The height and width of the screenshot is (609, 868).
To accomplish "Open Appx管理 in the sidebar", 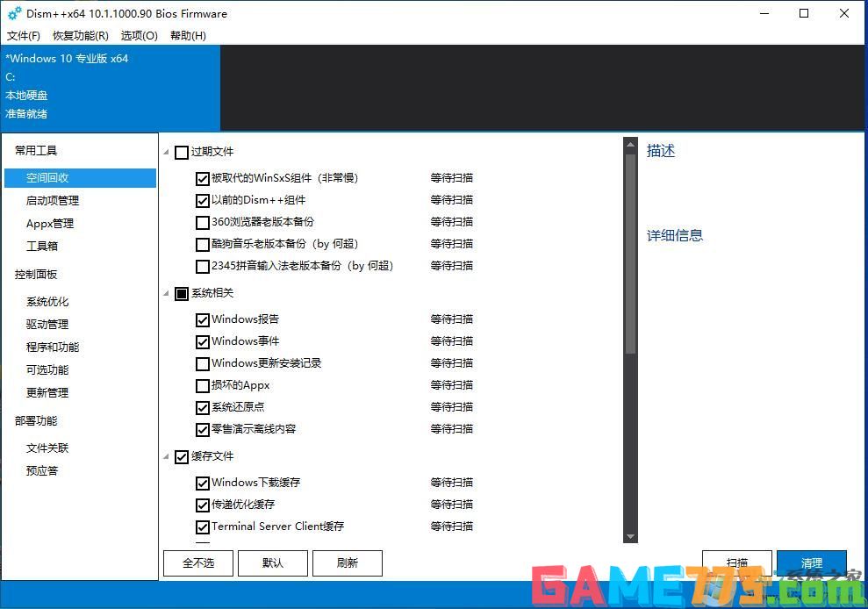I will click(50, 223).
